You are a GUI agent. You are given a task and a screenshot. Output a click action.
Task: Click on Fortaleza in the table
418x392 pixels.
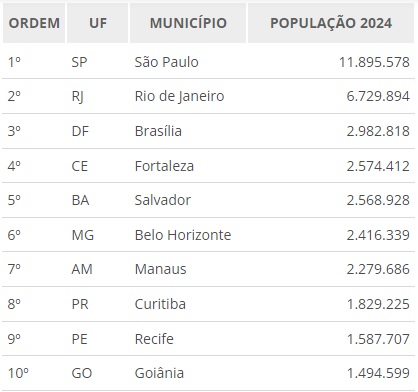164,166
